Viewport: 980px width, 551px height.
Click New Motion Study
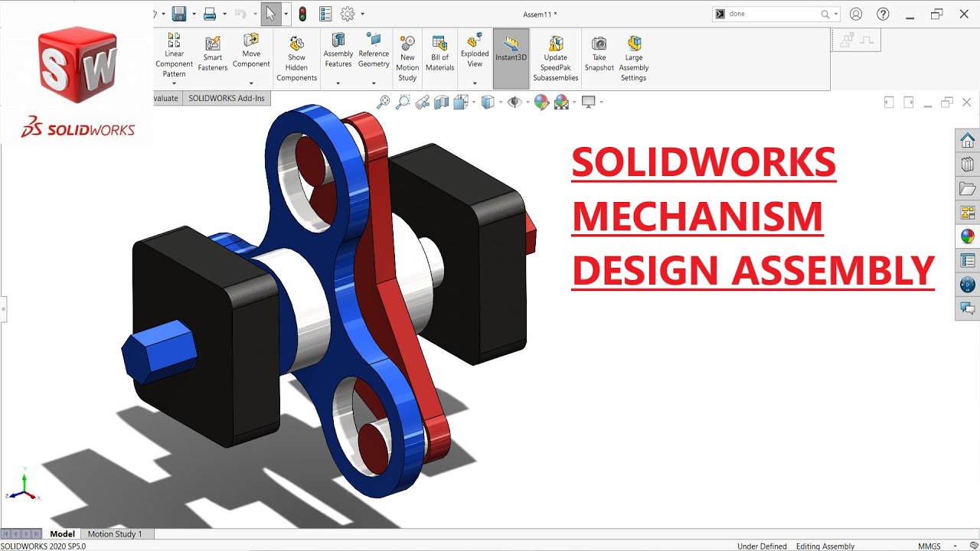pos(407,58)
